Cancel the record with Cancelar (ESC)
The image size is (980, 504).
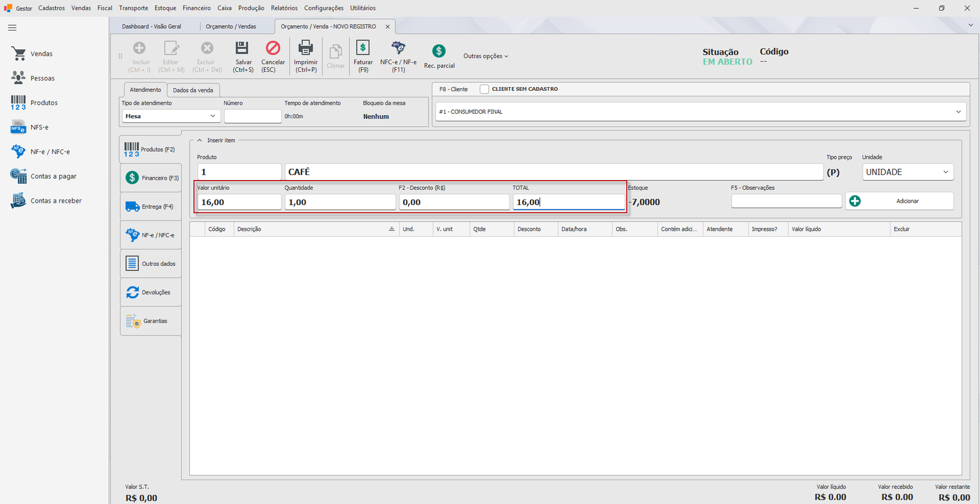click(273, 57)
